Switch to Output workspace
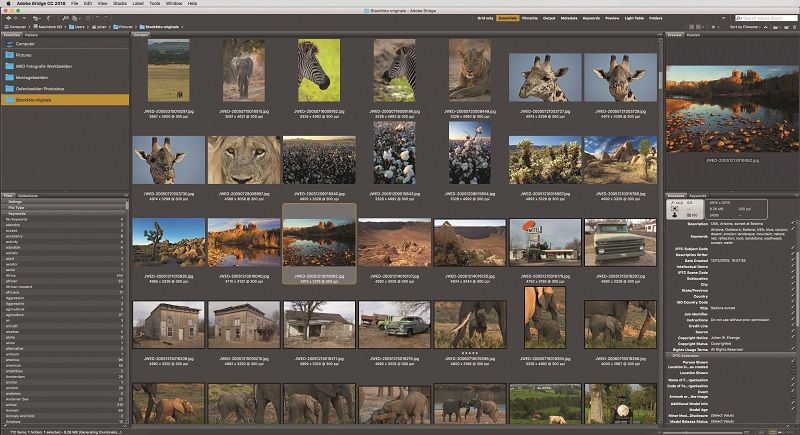800x435 pixels. pos(549,18)
